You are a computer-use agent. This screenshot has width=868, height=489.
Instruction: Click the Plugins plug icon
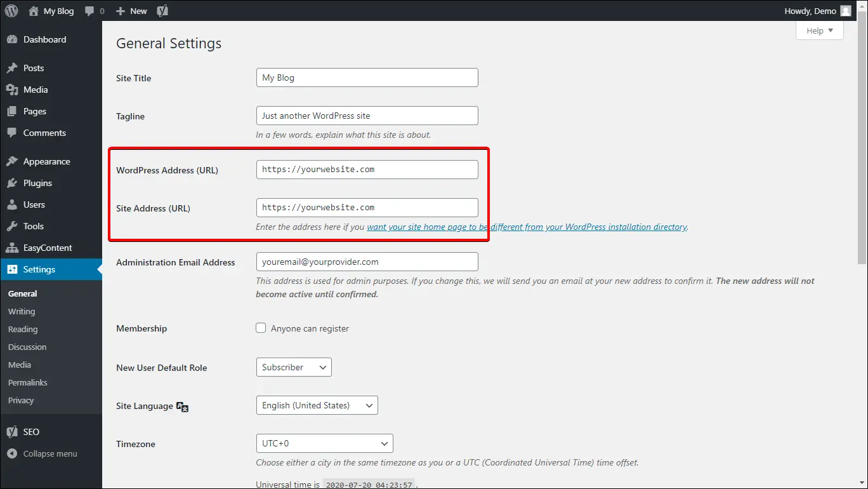[12, 183]
